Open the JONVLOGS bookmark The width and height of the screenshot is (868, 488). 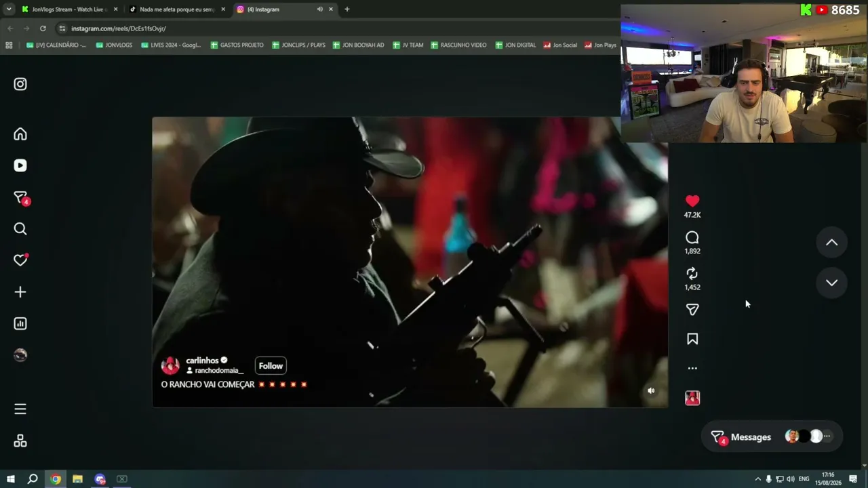[114, 45]
